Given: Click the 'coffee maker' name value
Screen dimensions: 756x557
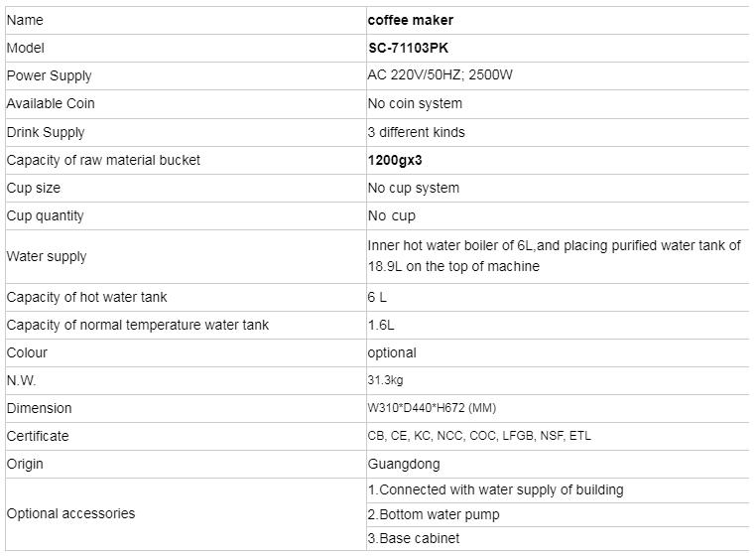Looking at the screenshot, I should pyautogui.click(x=411, y=20).
